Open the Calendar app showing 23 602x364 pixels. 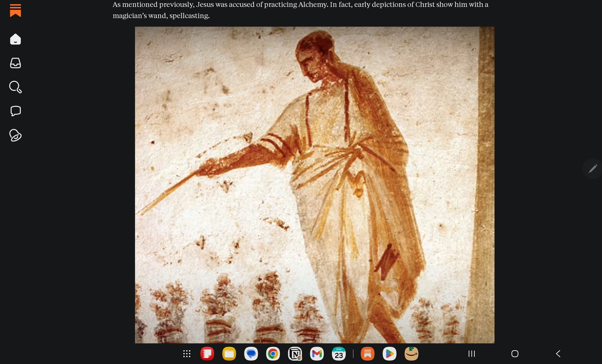pos(339,353)
